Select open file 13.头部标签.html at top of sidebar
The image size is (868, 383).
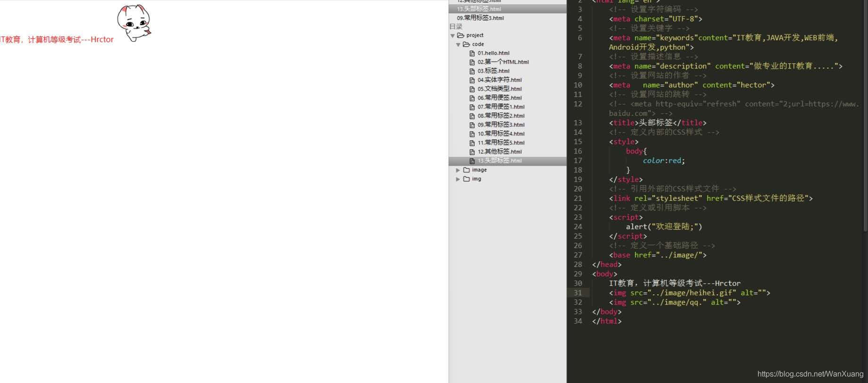[479, 9]
